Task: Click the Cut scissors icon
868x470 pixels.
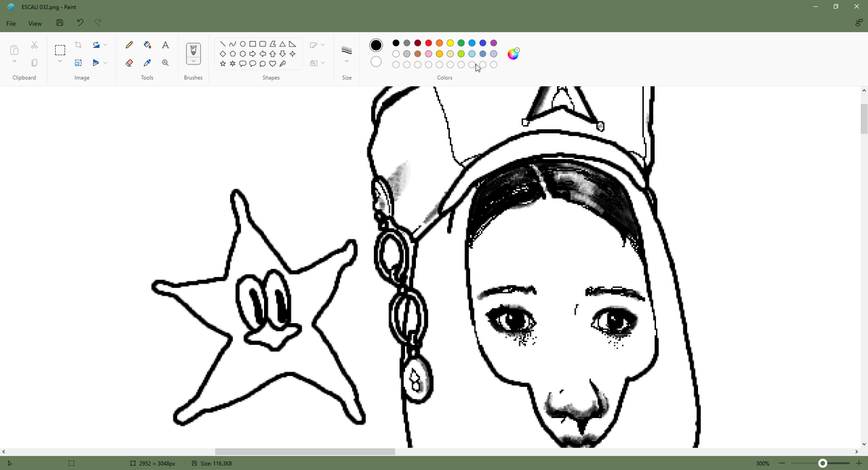Action: [x=34, y=45]
